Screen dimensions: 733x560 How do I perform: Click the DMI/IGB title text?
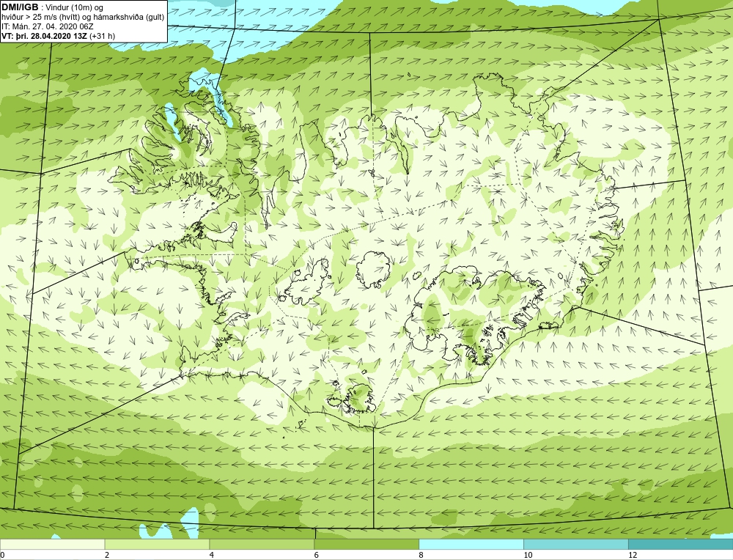click(x=20, y=7)
